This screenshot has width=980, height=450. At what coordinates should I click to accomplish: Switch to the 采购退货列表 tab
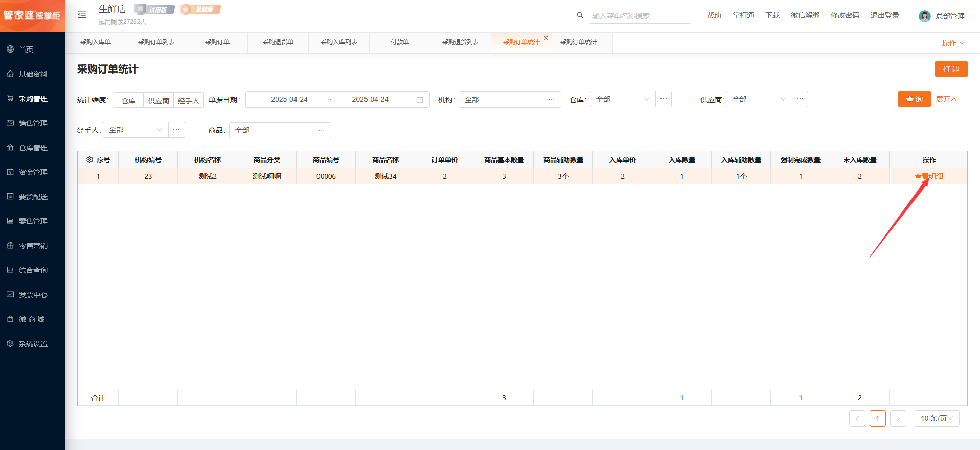(x=461, y=42)
